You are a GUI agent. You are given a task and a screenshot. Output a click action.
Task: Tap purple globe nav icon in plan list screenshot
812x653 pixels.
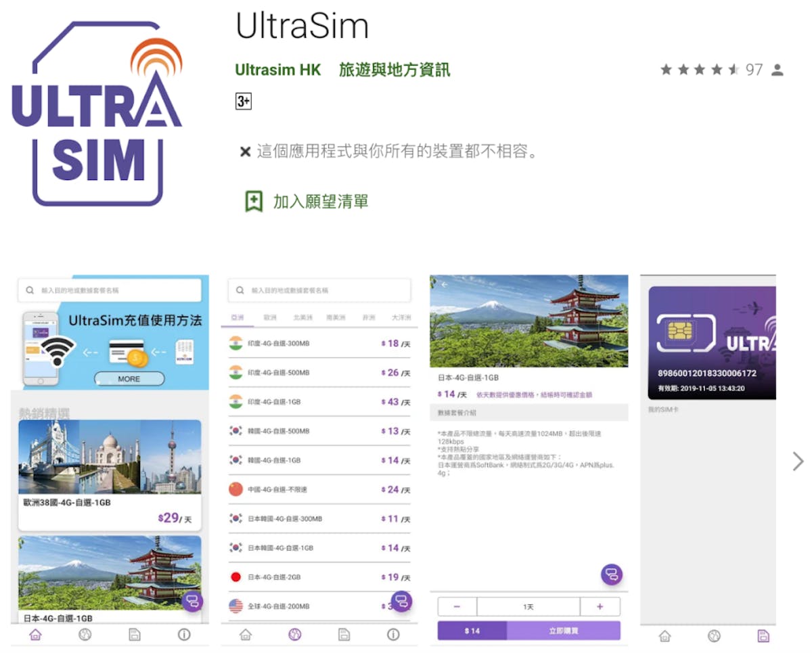[294, 635]
